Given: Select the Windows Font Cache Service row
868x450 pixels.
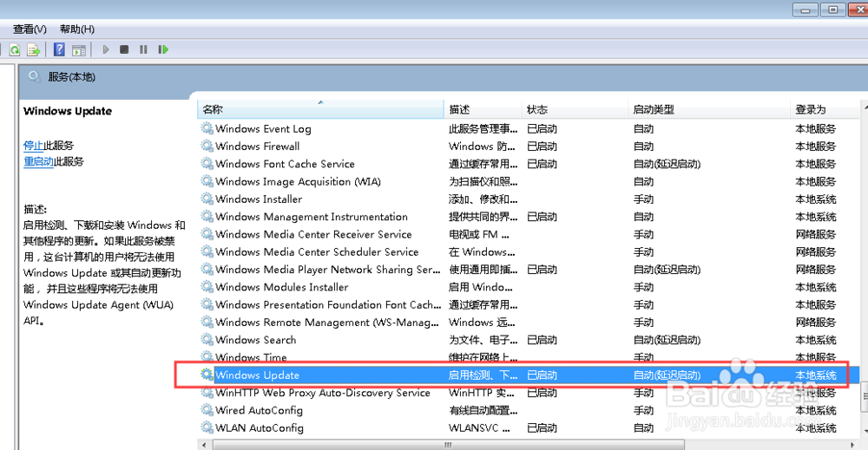Looking at the screenshot, I should click(x=528, y=164).
